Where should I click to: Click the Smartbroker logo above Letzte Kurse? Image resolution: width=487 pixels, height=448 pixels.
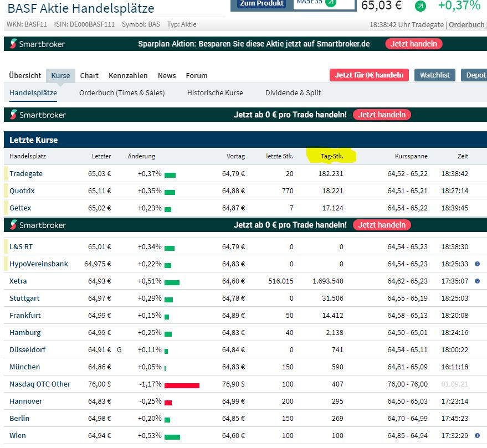point(38,115)
